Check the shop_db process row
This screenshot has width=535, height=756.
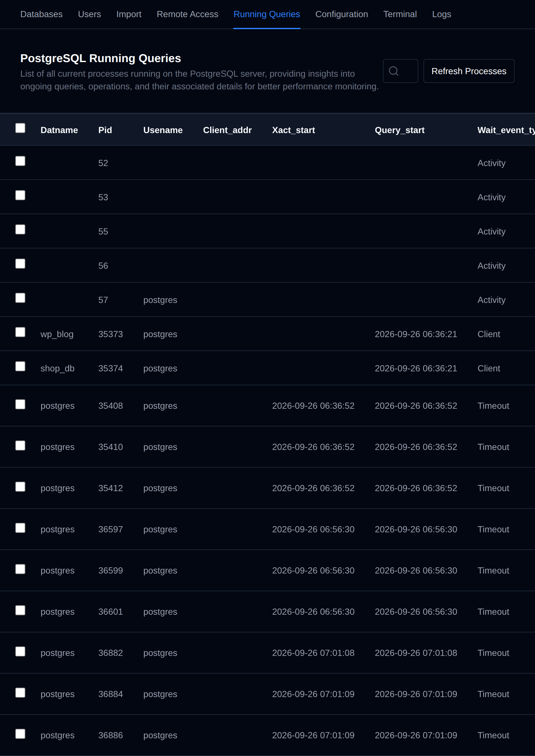click(x=20, y=367)
